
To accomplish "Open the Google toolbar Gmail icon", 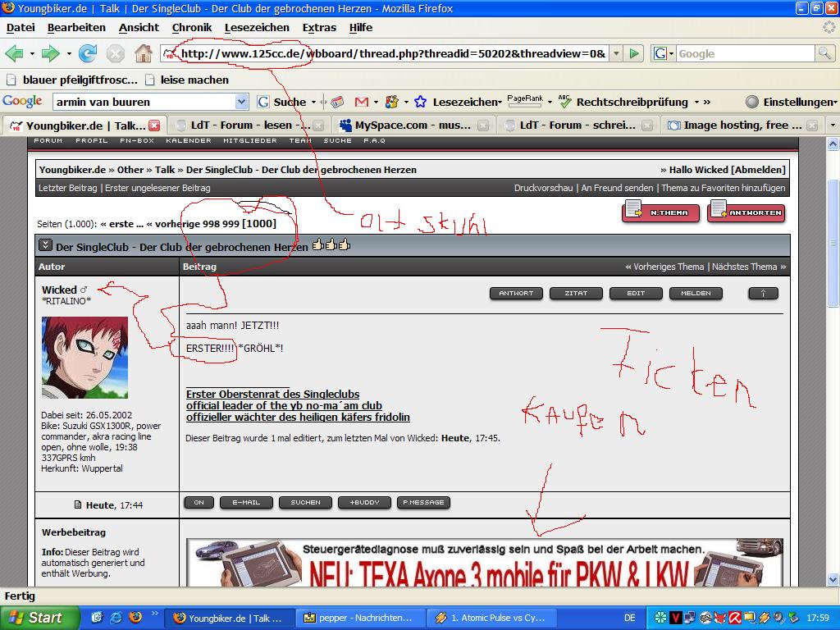I will tap(362, 102).
